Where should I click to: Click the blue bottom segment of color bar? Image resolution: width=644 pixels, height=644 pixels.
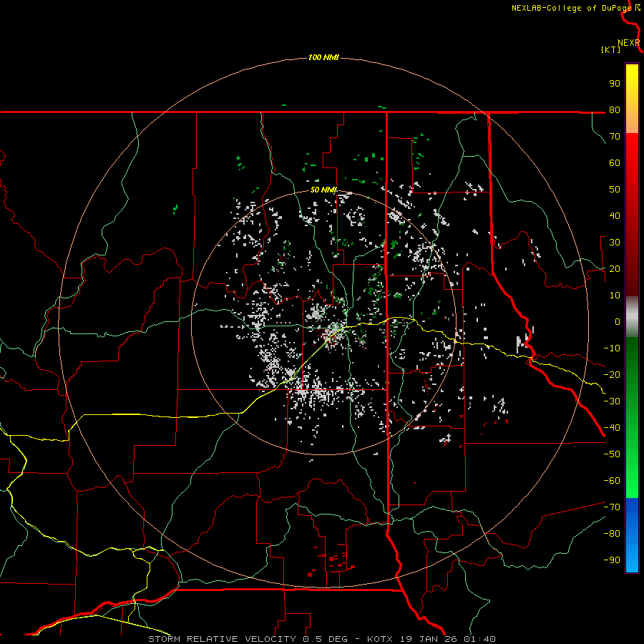click(632, 535)
